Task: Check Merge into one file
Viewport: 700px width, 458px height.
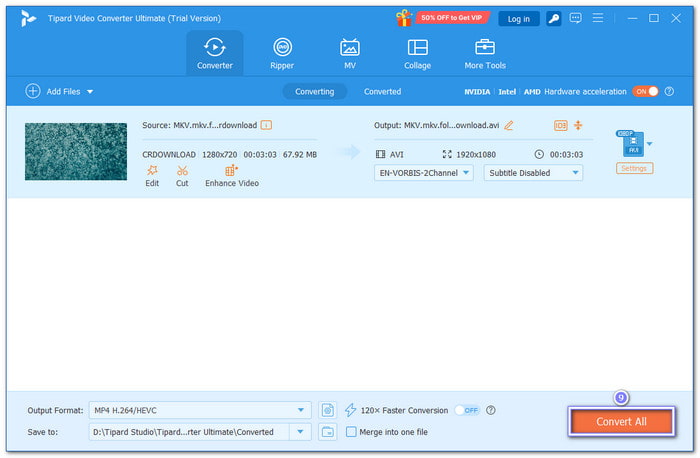Action: point(351,432)
